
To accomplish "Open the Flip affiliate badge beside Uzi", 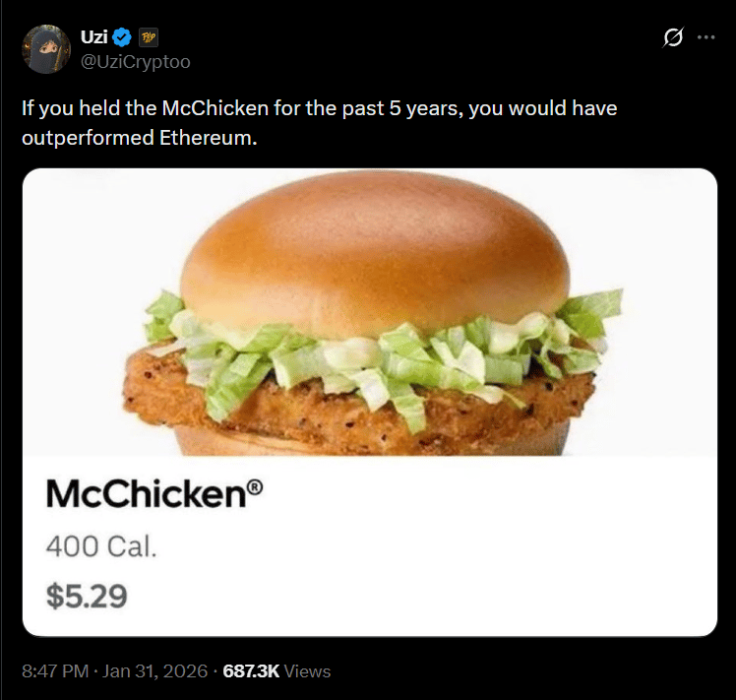I will coord(149,37).
